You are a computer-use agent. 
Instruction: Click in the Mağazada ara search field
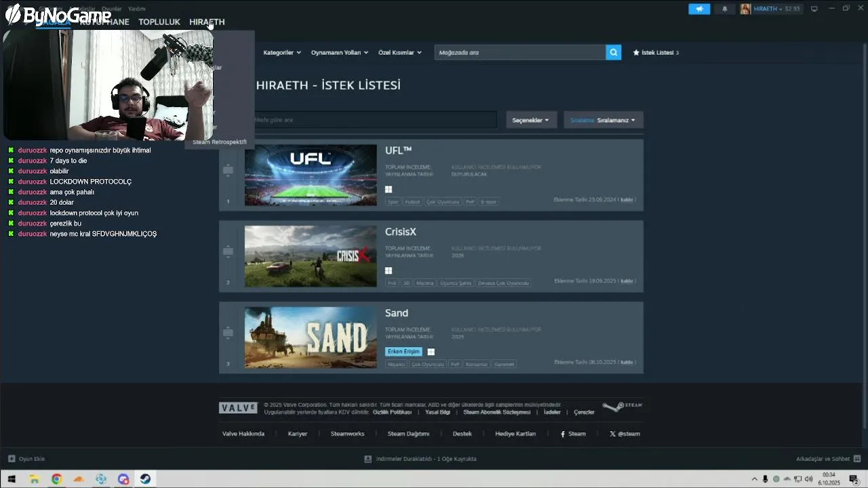click(x=520, y=52)
